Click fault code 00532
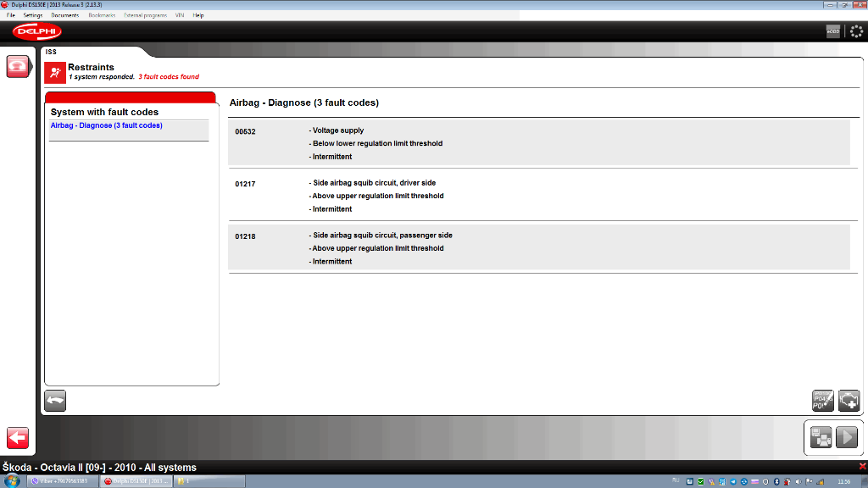This screenshot has width=868, height=488. 245,131
